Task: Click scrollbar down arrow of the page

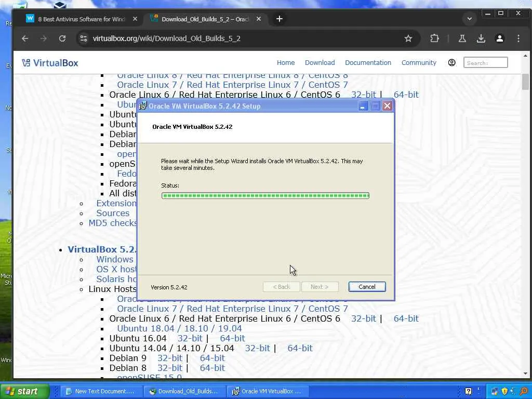Action: (525, 374)
